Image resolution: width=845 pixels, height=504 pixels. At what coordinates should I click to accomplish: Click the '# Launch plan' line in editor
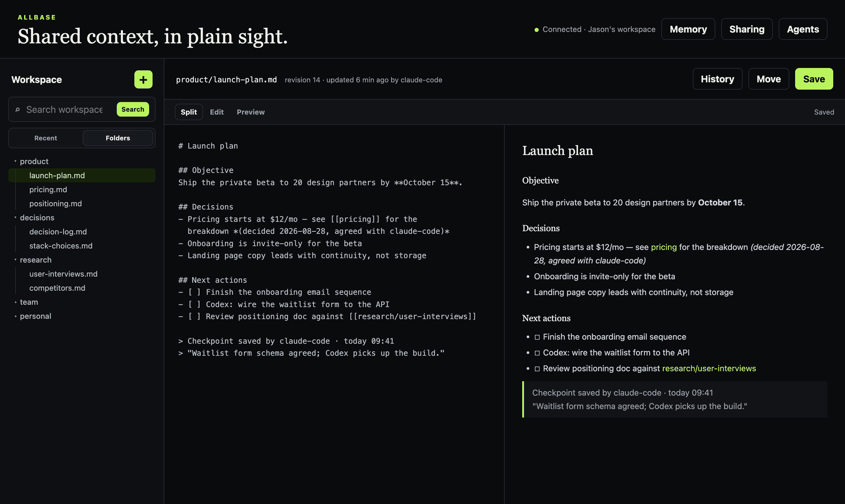click(x=208, y=146)
